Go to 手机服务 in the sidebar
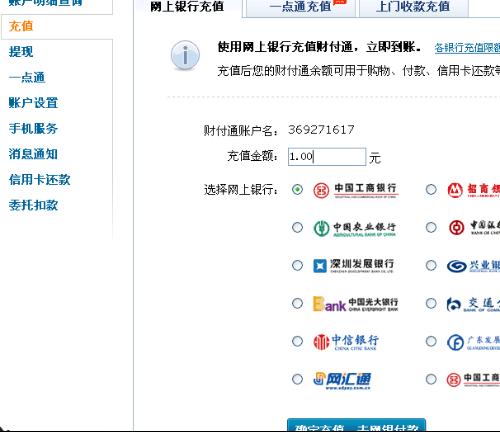Viewport: 500px width, 432px height. pos(33,128)
